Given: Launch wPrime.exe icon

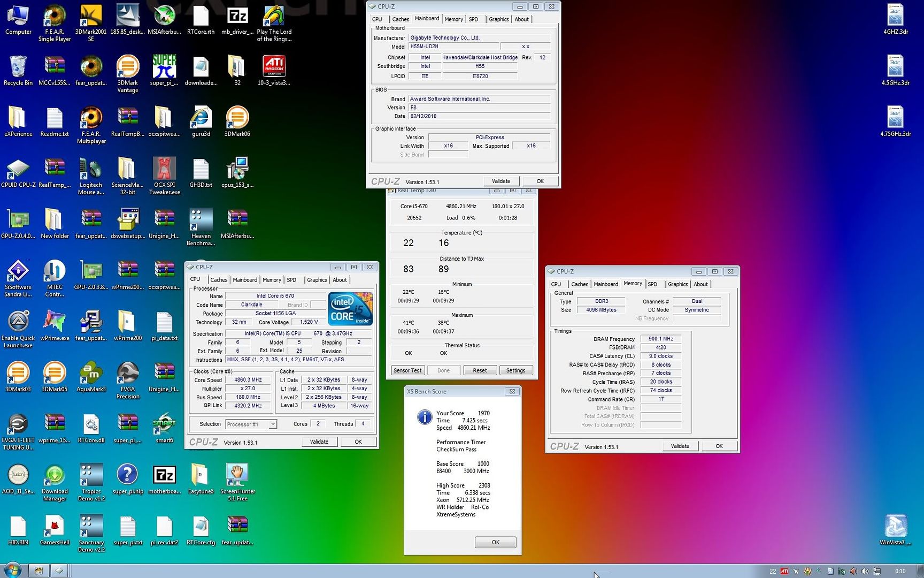Looking at the screenshot, I should (55, 326).
